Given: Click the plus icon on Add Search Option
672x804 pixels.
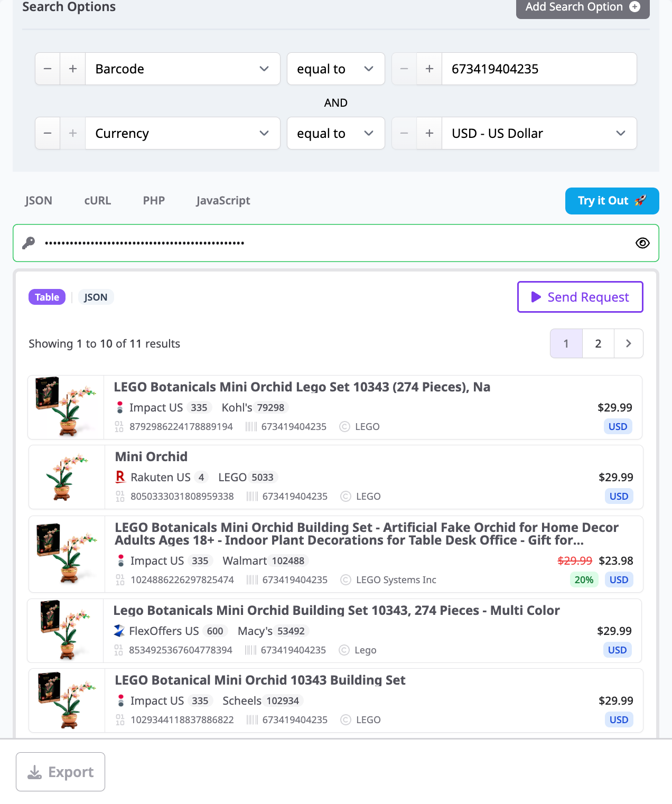Looking at the screenshot, I should (635, 7).
